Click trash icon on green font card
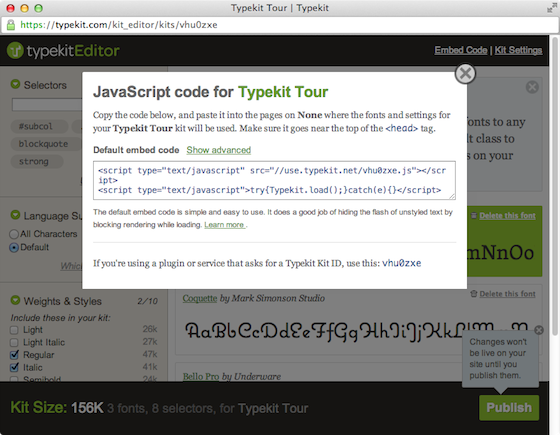Image resolution: width=560 pixels, height=435 pixels. coord(474,215)
